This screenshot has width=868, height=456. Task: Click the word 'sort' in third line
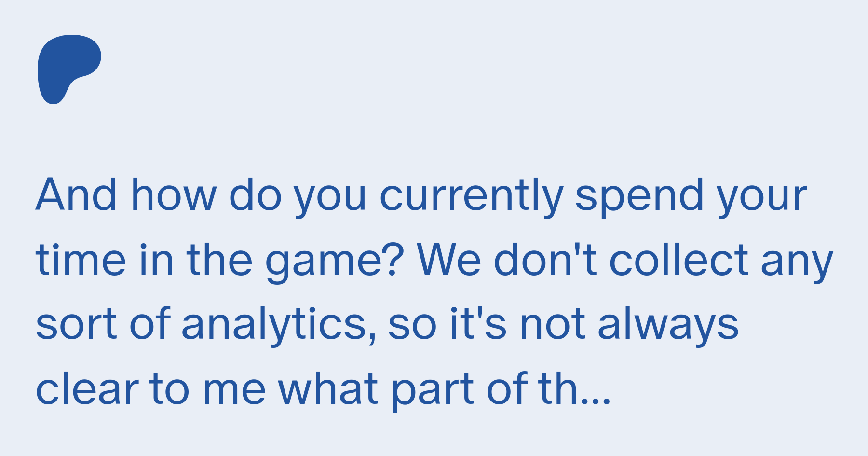(x=76, y=325)
